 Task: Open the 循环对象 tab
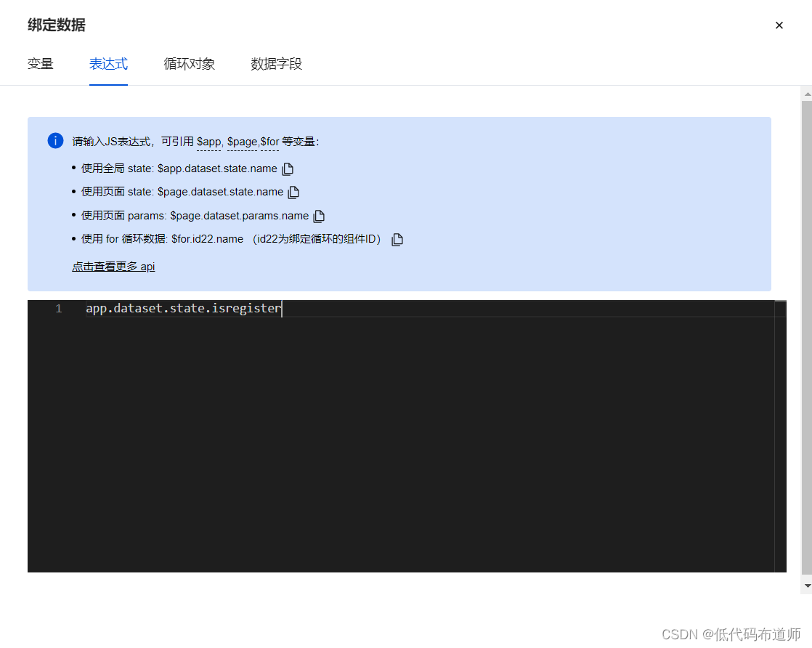(189, 64)
